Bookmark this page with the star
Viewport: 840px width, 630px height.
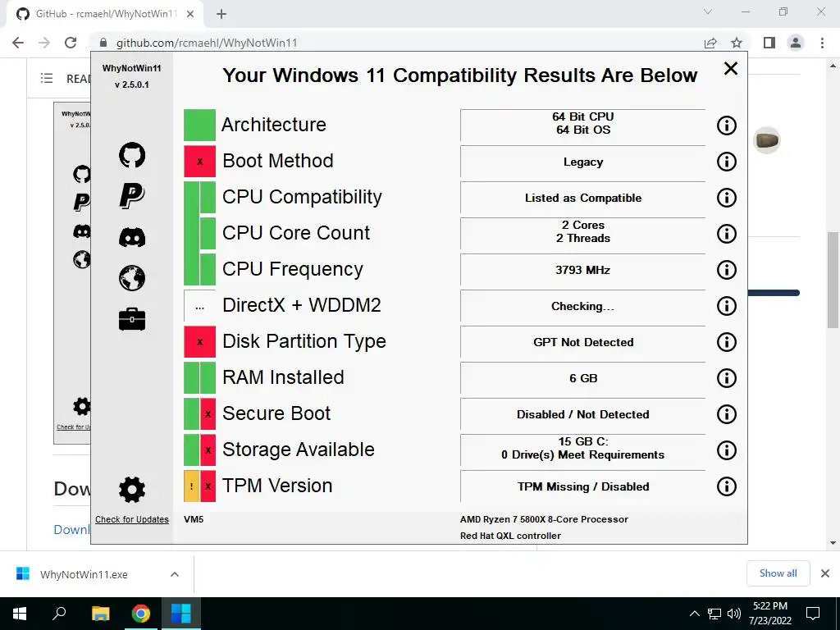pyautogui.click(x=737, y=43)
